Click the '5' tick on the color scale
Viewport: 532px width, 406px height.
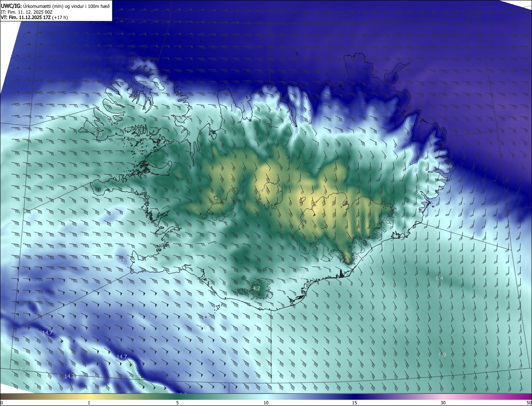[x=177, y=403]
